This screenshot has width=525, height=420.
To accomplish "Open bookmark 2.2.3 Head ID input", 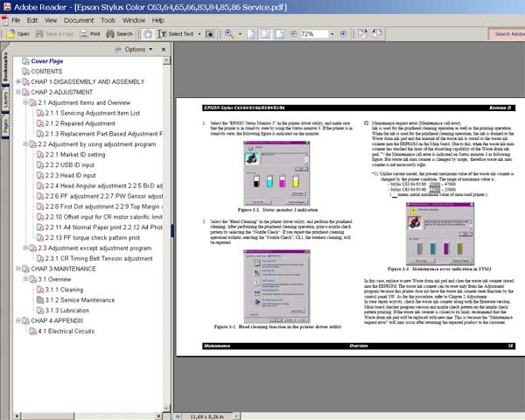I will (70, 175).
